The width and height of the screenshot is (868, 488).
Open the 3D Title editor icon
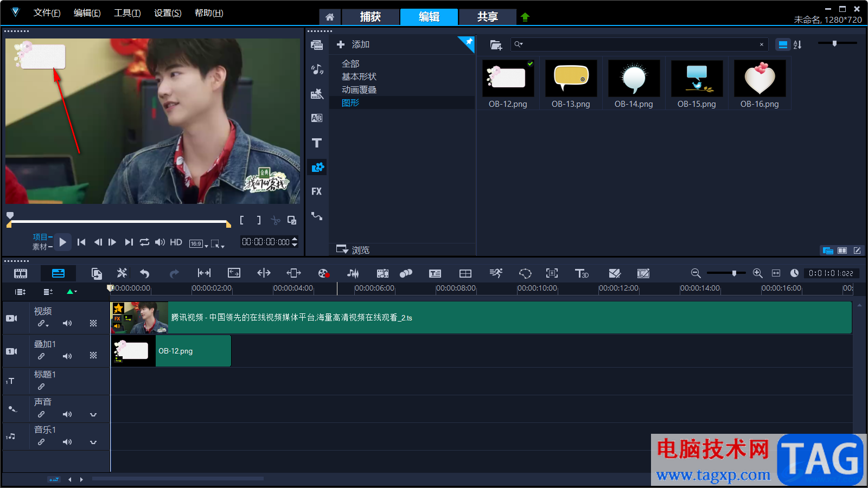(582, 273)
